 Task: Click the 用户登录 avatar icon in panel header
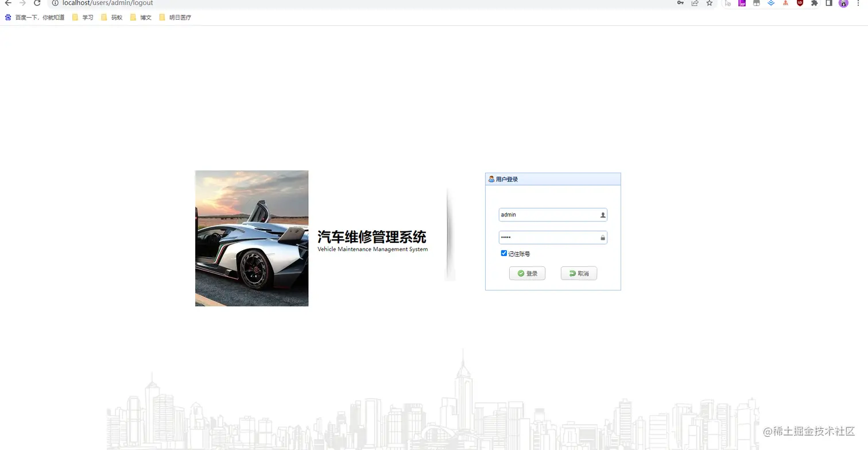[491, 179]
